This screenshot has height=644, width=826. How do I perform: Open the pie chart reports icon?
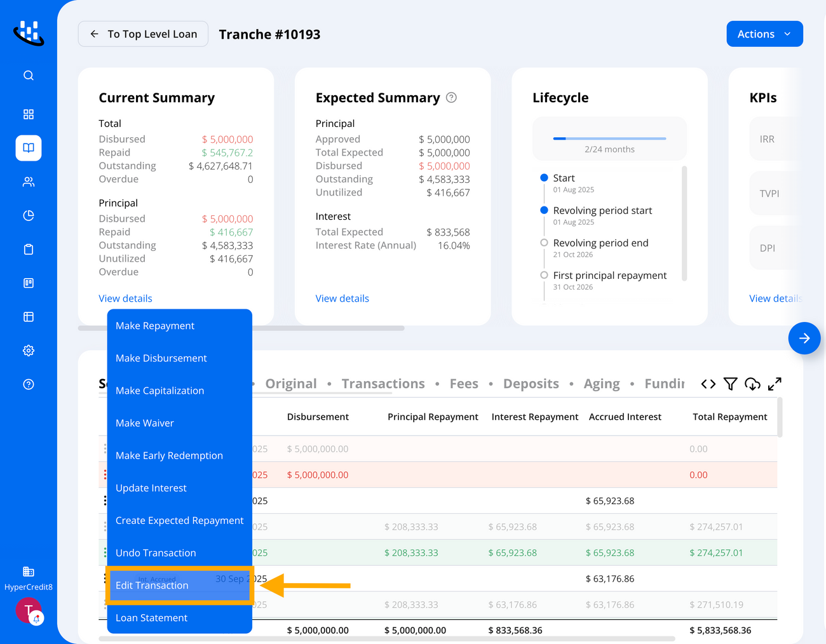click(28, 215)
